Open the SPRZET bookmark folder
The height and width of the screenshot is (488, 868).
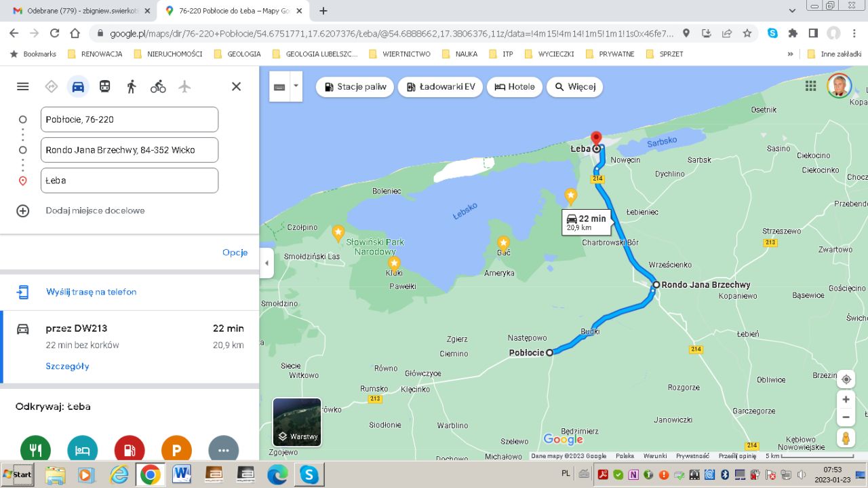[665, 54]
